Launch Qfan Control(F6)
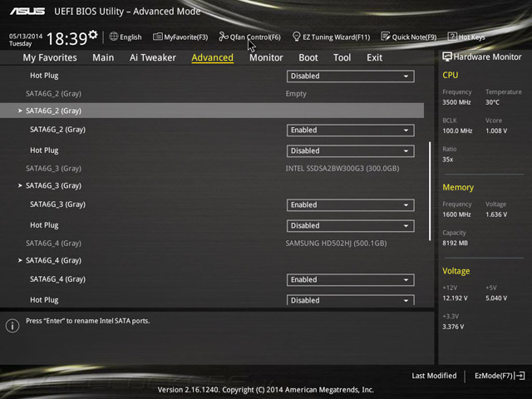Screen dimensions: 532x399 point(249,37)
